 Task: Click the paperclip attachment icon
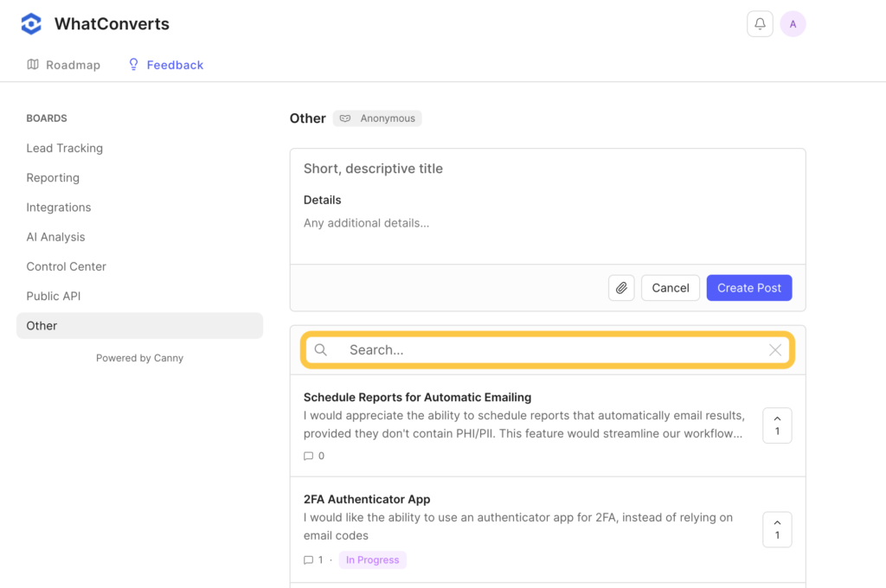coord(621,287)
